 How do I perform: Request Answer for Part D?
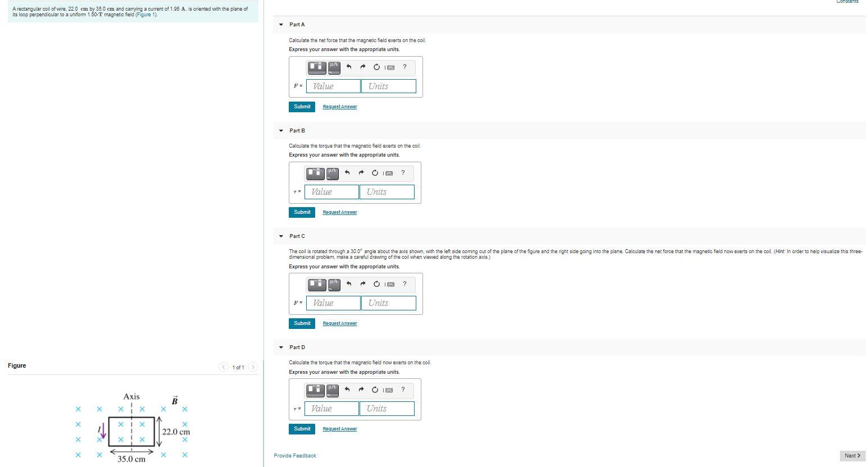click(340, 429)
